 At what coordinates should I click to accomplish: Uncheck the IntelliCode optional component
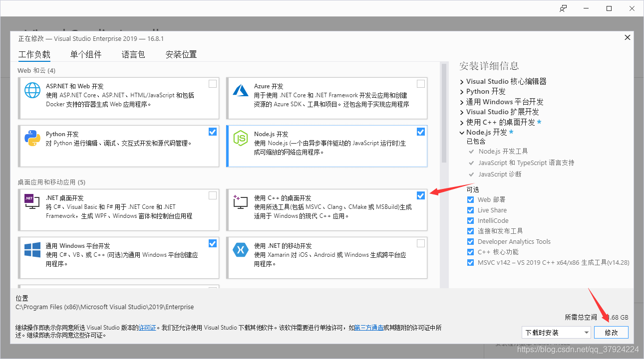pos(470,220)
